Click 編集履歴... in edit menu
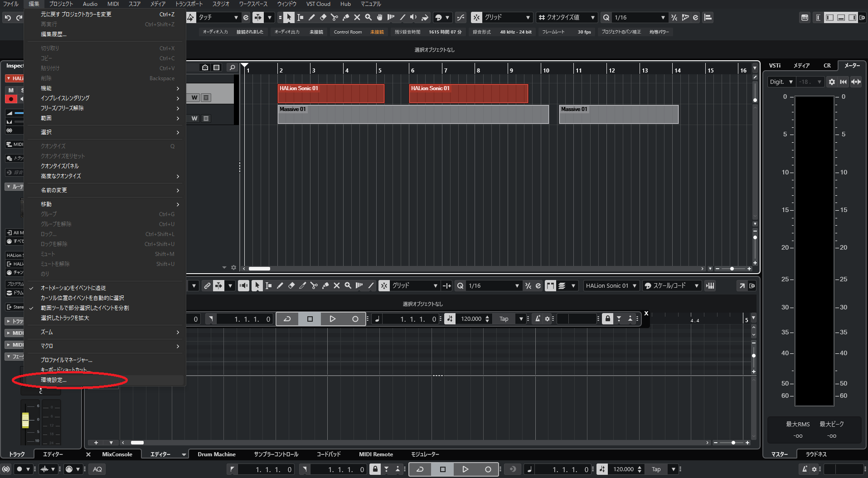This screenshot has height=478, width=868. pos(105,34)
